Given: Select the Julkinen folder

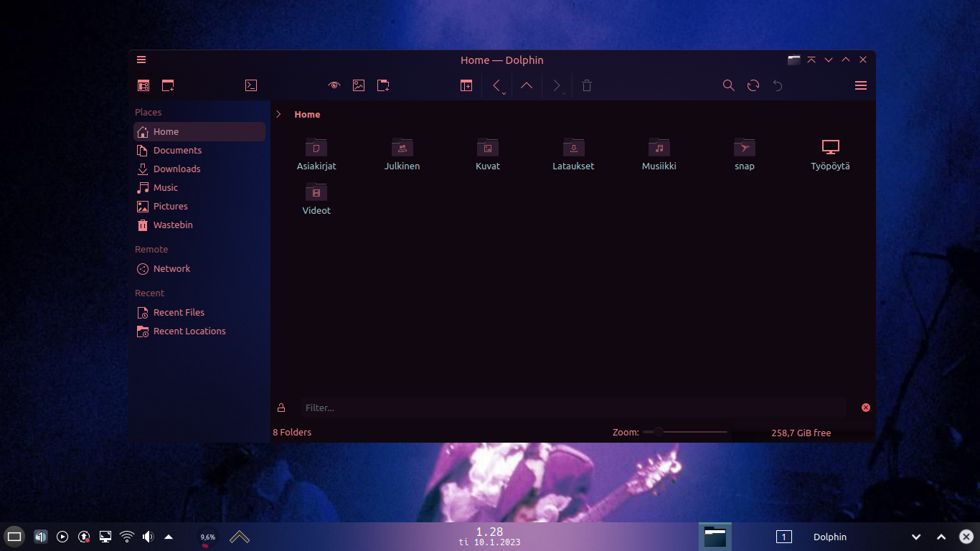Looking at the screenshot, I should click(402, 154).
